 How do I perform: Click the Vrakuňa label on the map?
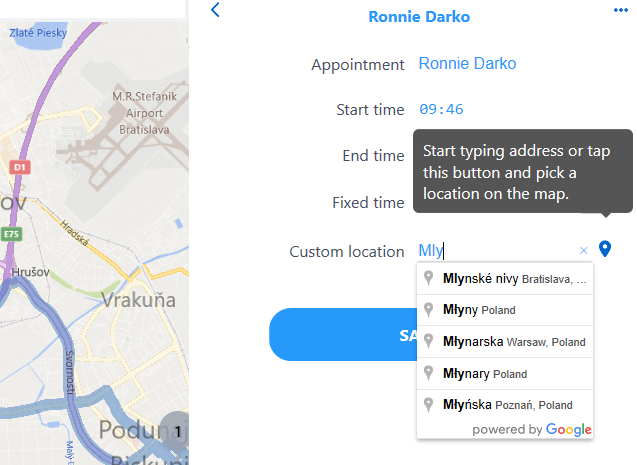pos(136,300)
